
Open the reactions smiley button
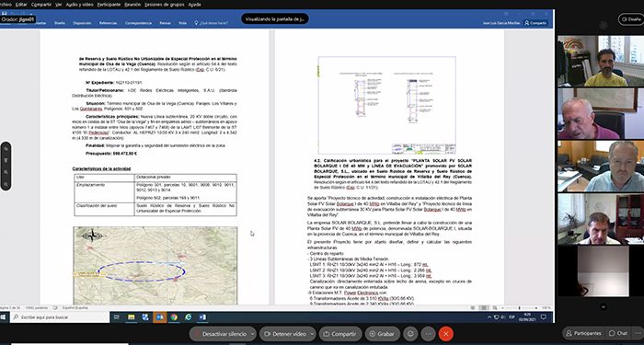pos(410,334)
